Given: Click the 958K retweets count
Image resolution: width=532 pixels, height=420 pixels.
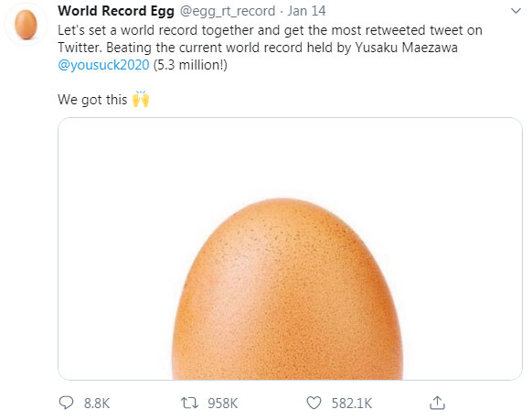Looking at the screenshot, I should 222,404.
